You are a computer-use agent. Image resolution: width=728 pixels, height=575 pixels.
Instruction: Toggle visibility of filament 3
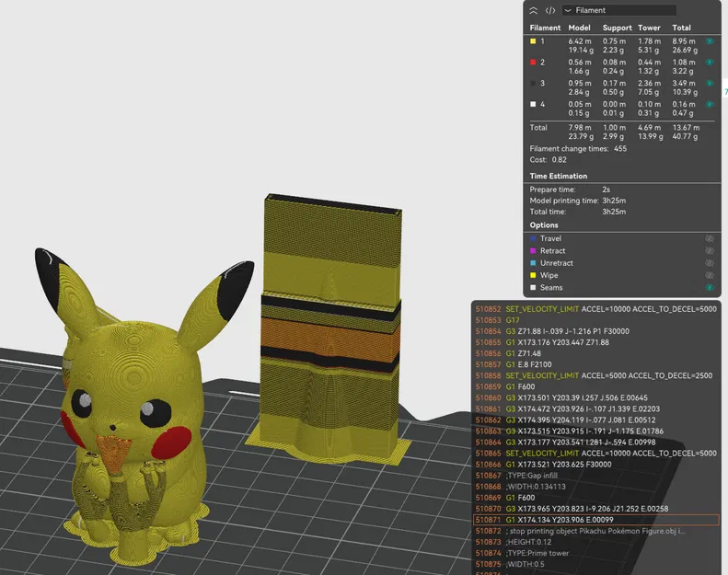pyautogui.click(x=710, y=83)
